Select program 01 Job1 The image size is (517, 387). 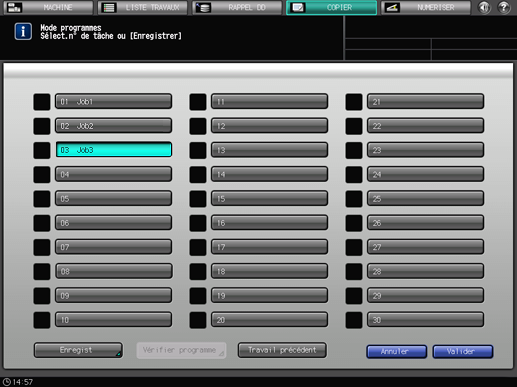[x=113, y=102]
